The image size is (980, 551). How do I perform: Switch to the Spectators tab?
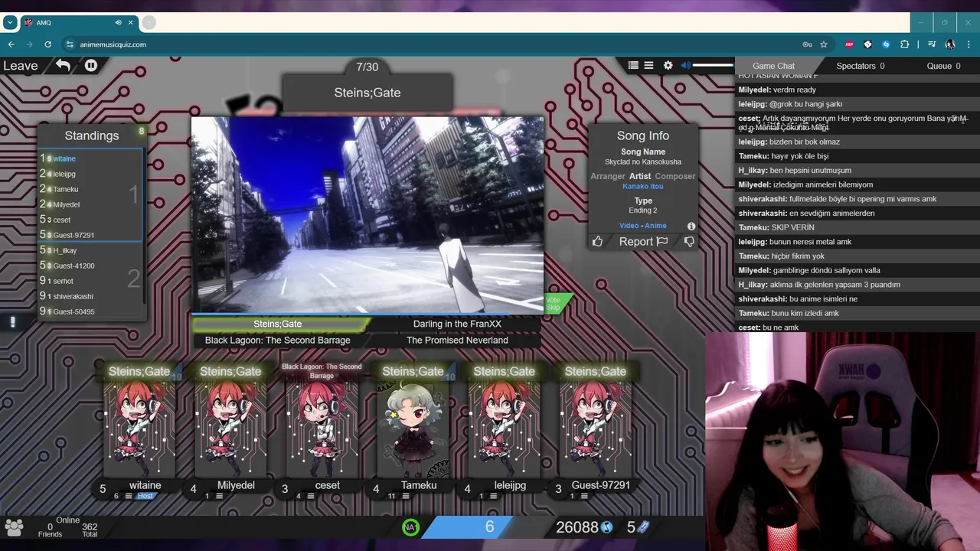click(x=861, y=66)
